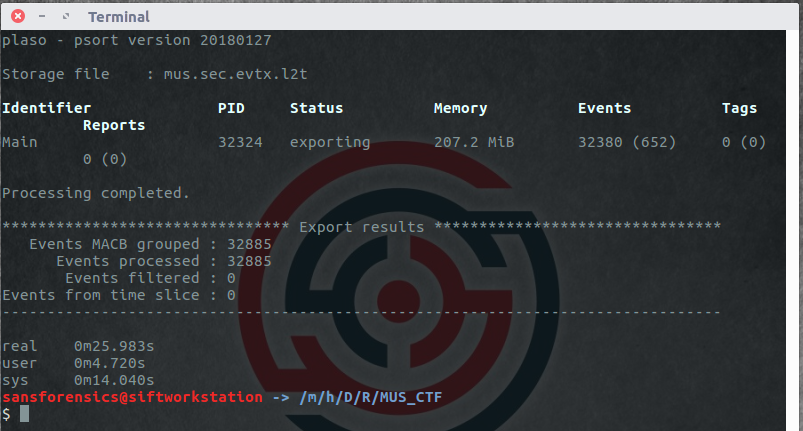This screenshot has height=431, width=803.
Task: Click the Reports column header
Action: [114, 125]
